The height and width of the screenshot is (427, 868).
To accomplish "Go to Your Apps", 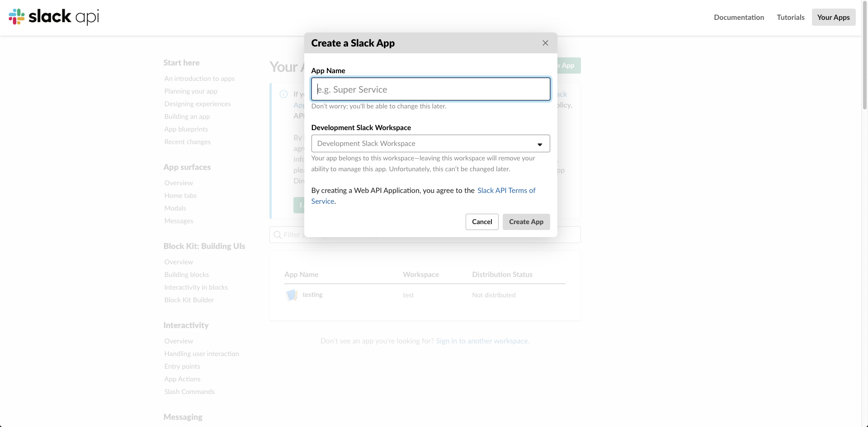I will pos(834,17).
